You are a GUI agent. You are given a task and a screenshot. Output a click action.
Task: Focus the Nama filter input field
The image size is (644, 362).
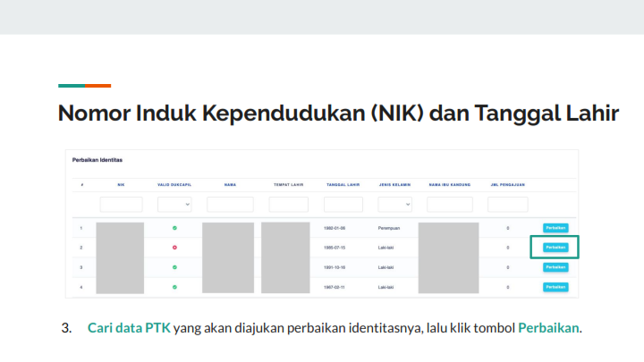(230, 205)
